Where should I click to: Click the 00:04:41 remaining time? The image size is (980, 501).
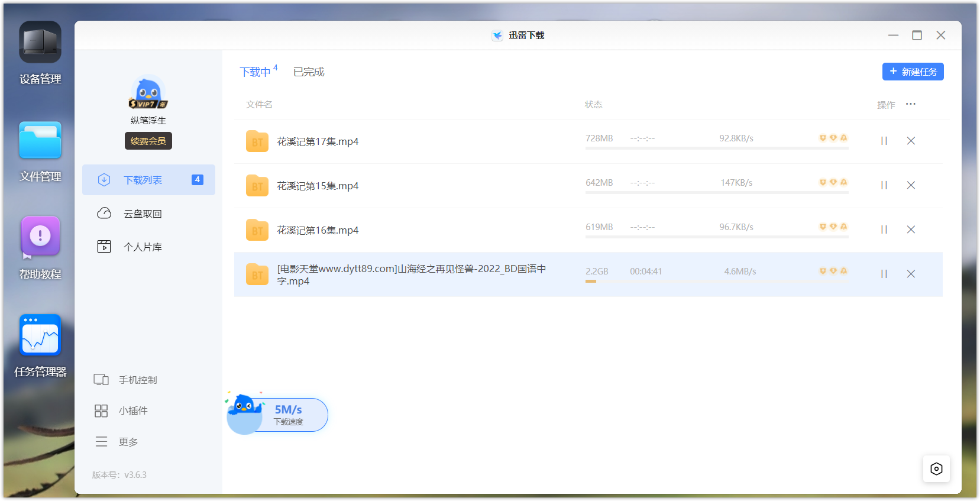646,271
